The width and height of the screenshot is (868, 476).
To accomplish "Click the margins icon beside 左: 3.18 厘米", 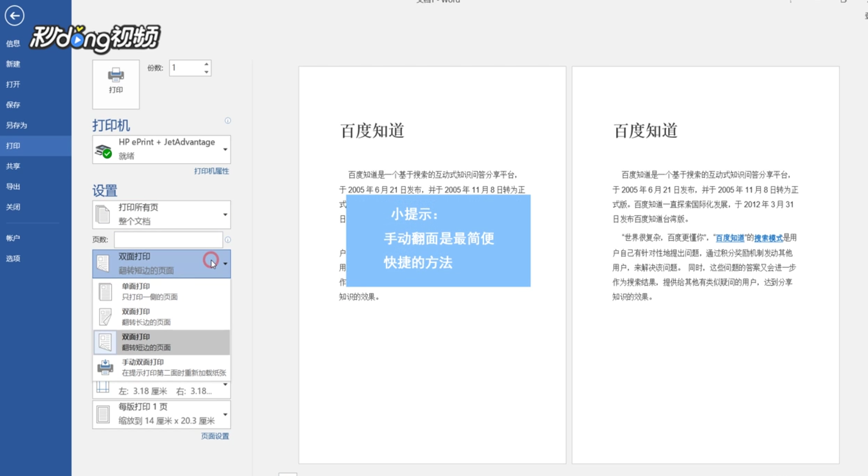I will (x=103, y=387).
